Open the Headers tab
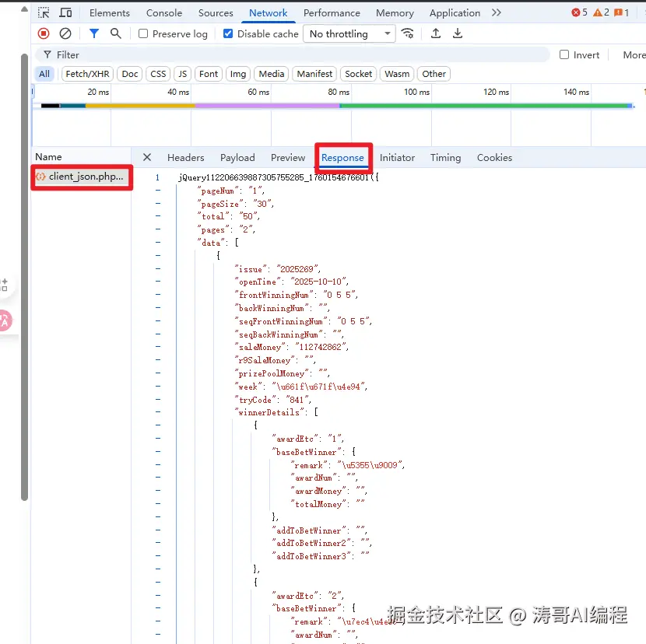Screen dimensions: 646x644 click(185, 157)
